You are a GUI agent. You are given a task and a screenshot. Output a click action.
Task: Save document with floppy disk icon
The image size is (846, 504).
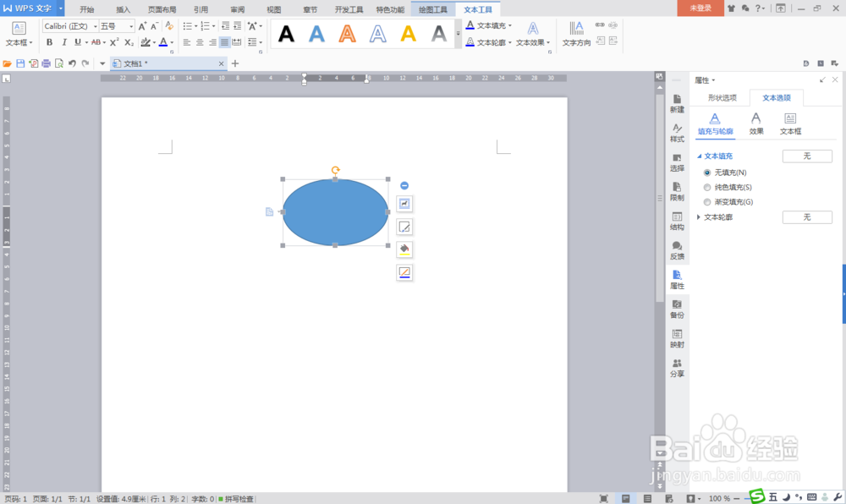point(20,63)
